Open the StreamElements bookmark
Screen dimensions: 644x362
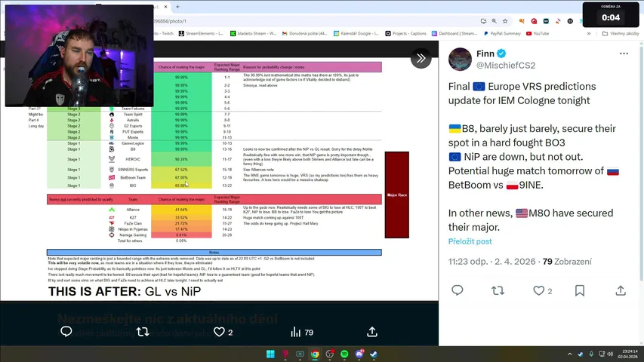(201, 34)
